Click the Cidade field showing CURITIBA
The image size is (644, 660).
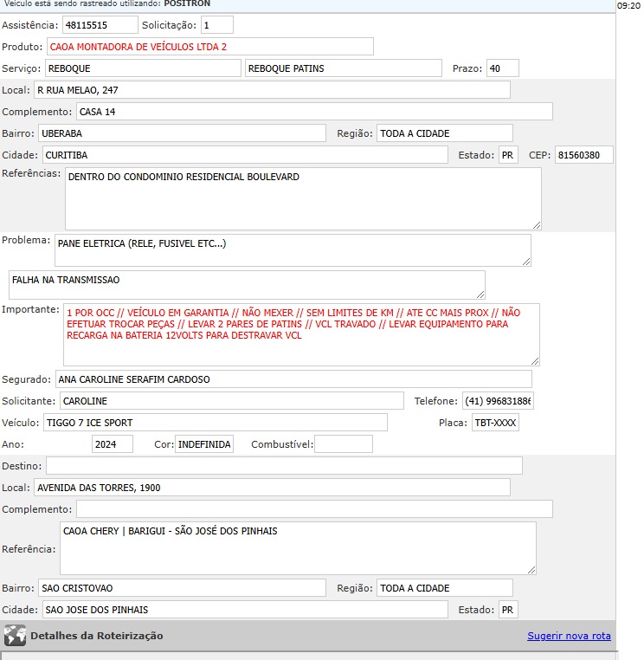(245, 155)
